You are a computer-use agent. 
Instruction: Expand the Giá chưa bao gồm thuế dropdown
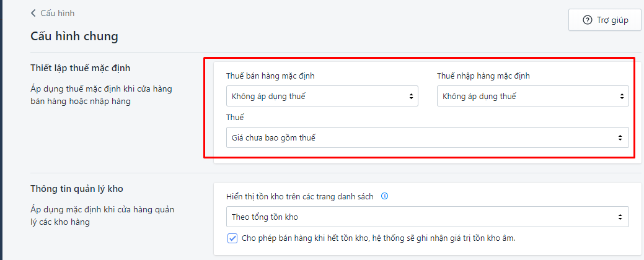(427, 137)
